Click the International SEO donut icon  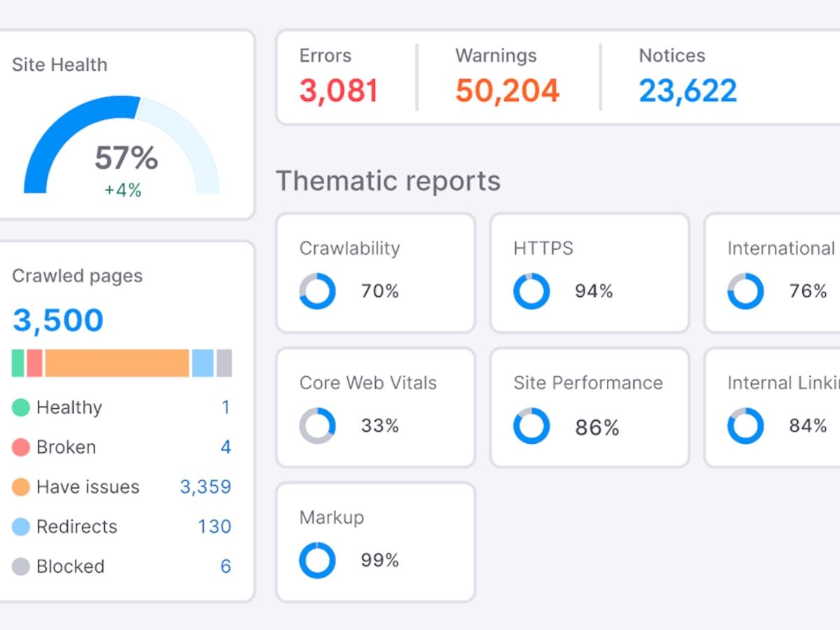coord(745,291)
